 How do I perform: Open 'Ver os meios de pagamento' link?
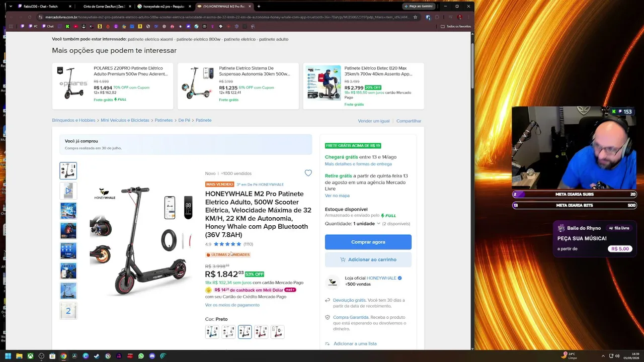point(232,305)
